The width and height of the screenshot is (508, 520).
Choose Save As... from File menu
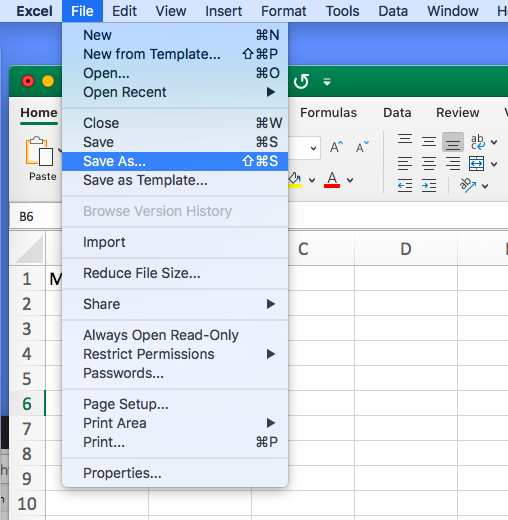click(x=175, y=161)
